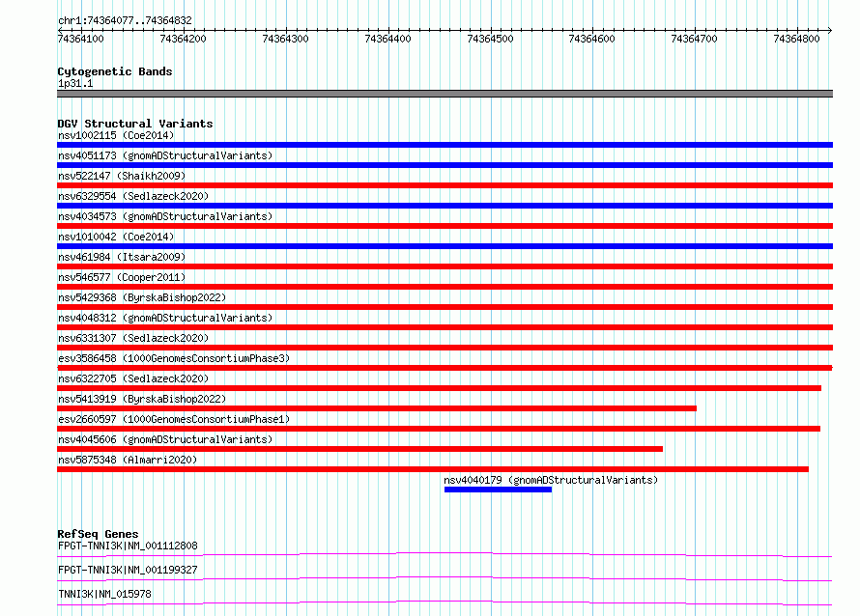The height and width of the screenshot is (616, 860).
Task: Click the Cytogenetic Bands track heading
Action: 115,71
